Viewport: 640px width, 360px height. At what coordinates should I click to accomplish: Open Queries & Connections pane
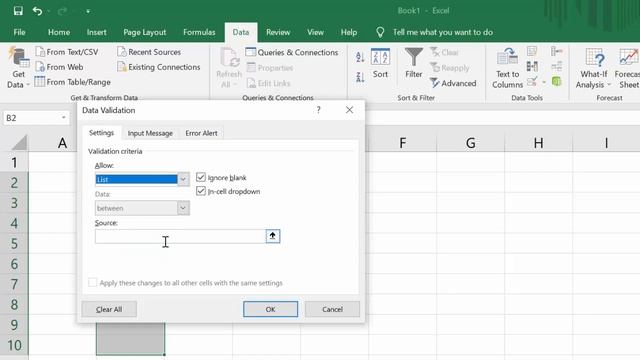tap(292, 52)
